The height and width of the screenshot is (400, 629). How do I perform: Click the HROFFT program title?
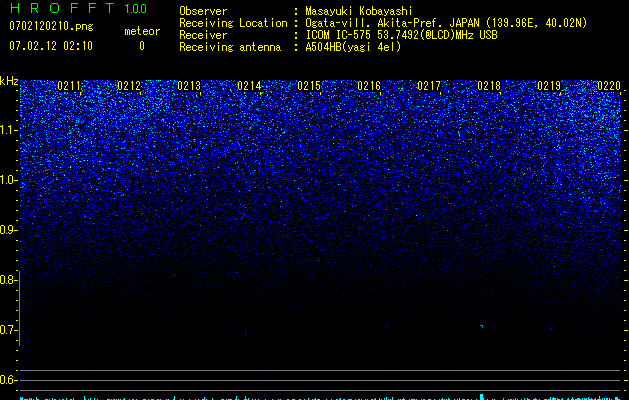63,8
